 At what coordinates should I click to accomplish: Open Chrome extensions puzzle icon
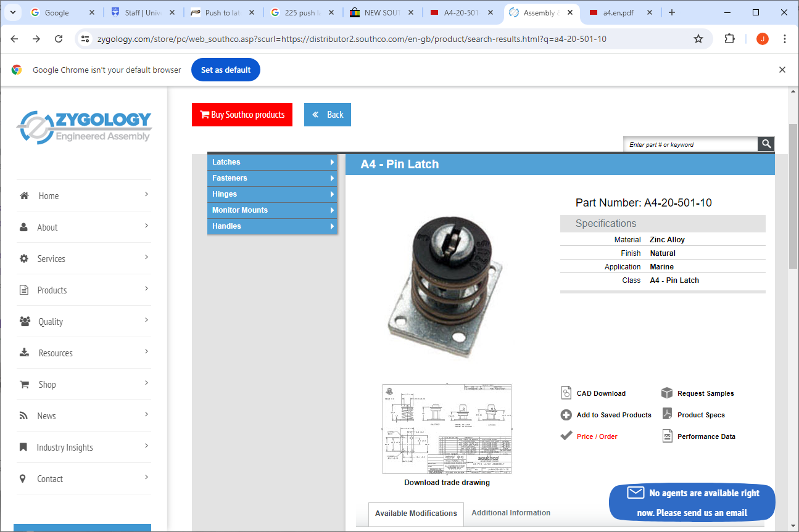click(729, 39)
